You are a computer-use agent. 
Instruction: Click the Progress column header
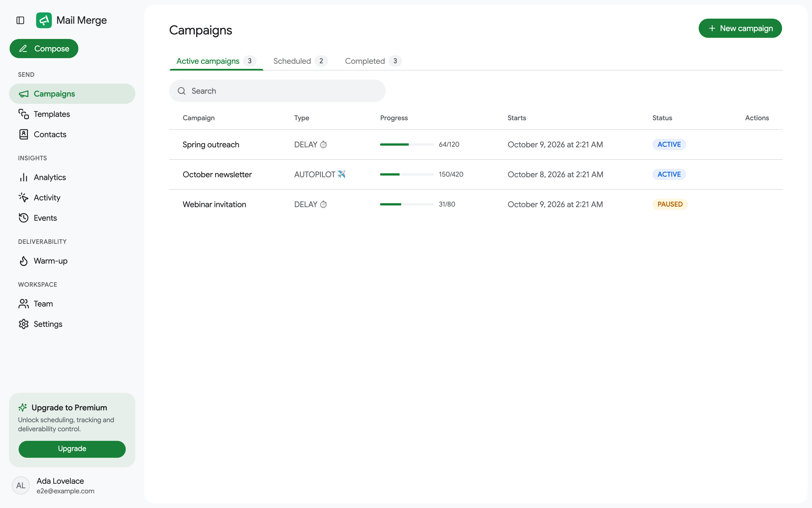394,118
